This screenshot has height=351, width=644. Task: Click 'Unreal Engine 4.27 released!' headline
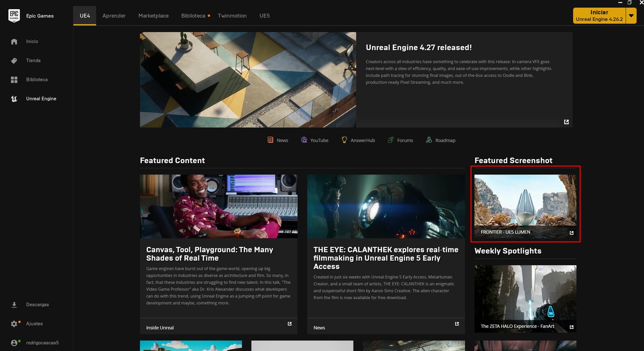[419, 47]
